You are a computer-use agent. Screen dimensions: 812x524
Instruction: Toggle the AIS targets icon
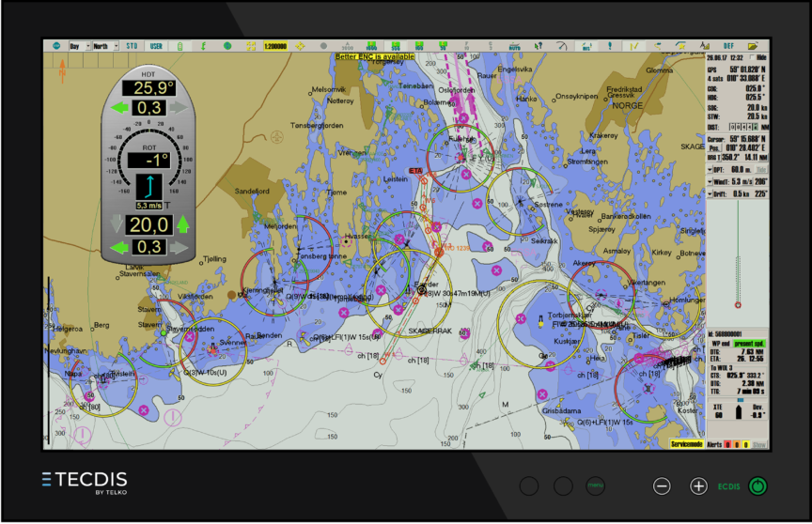586,46
